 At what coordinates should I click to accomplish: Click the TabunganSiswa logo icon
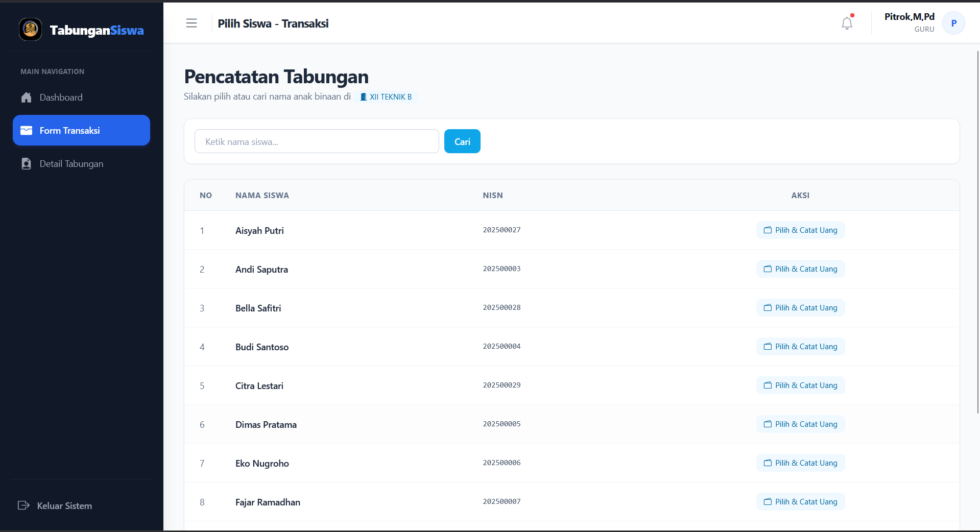pyautogui.click(x=30, y=29)
